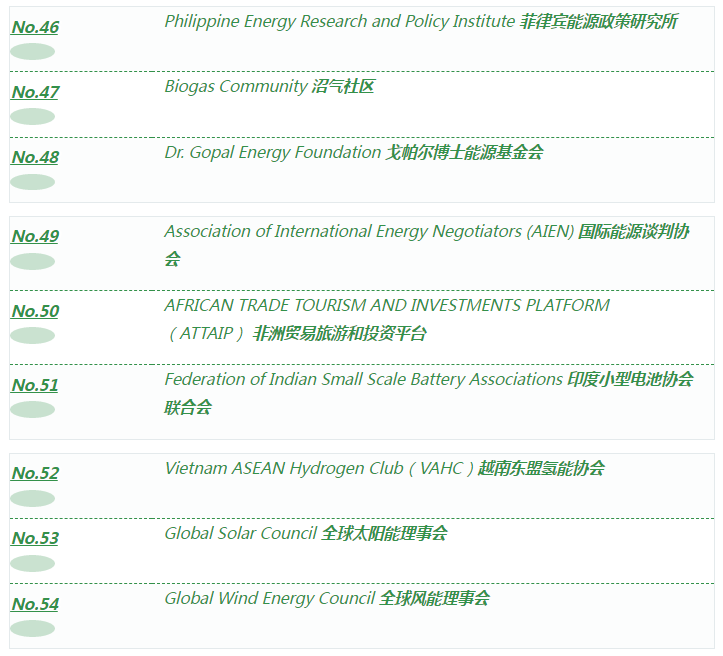Open the No.54 link

pos(35,604)
